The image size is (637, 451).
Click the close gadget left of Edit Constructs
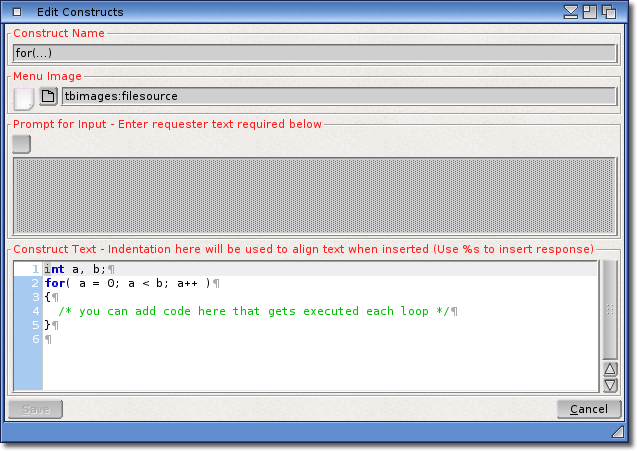tap(17, 12)
